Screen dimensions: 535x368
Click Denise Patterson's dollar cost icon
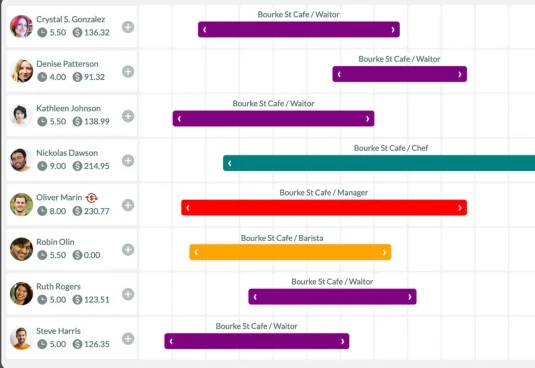(x=77, y=77)
